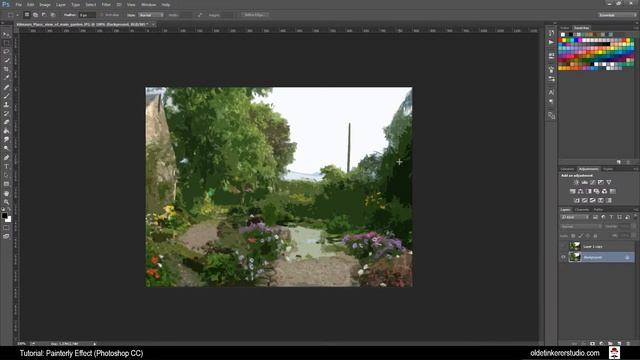
Task: Open the collapsed Actions panel icon
Action: [551, 42]
